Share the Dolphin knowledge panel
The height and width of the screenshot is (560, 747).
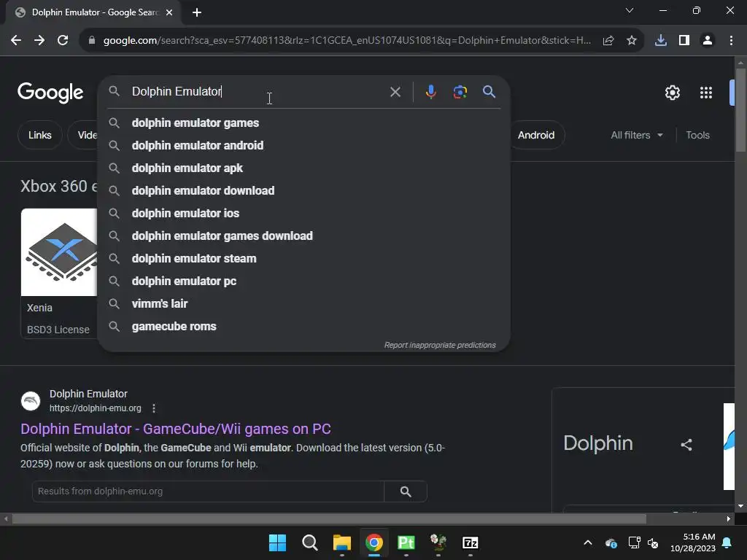(x=686, y=445)
